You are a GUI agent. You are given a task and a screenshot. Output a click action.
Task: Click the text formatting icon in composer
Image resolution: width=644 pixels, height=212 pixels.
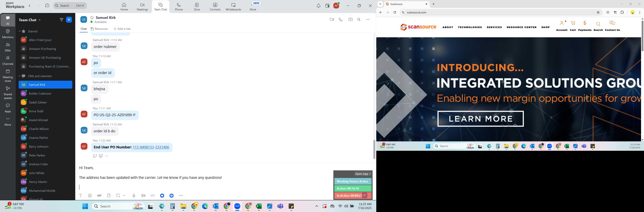point(81,196)
